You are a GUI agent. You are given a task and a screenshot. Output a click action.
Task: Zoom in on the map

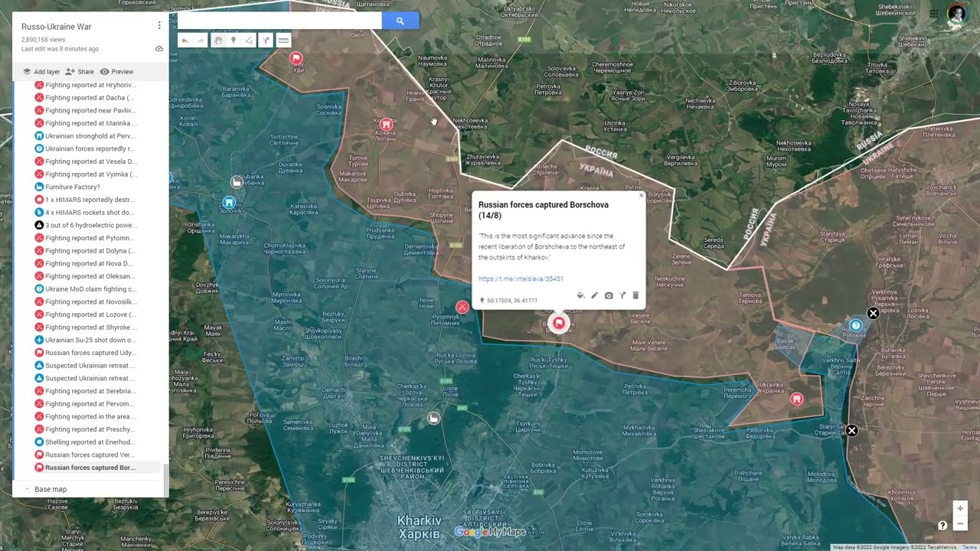click(960, 508)
